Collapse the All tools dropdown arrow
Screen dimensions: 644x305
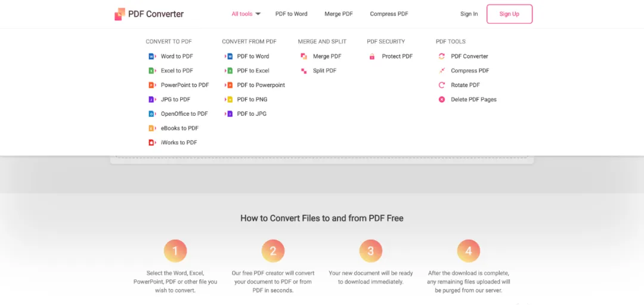tap(258, 14)
